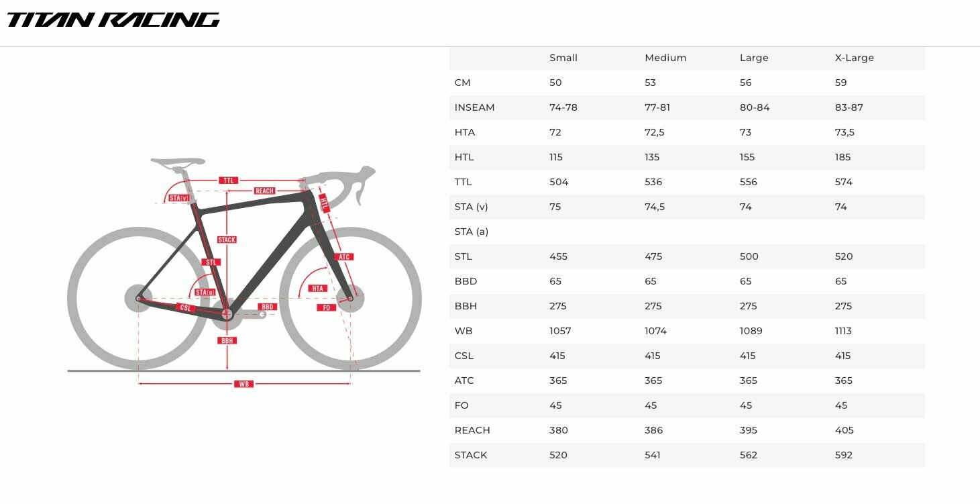Click the red WB label under bike
The width and height of the screenshot is (980, 504).
[x=243, y=384]
